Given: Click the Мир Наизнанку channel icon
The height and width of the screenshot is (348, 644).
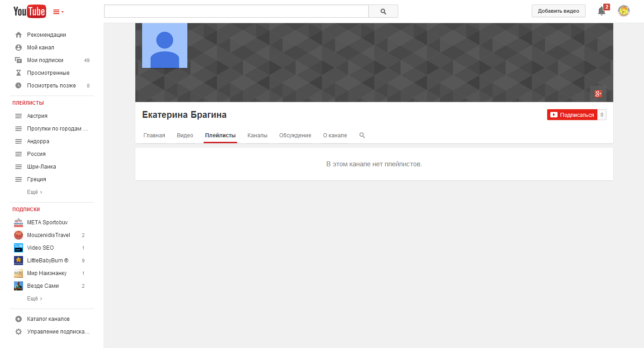Looking at the screenshot, I should click(19, 273).
